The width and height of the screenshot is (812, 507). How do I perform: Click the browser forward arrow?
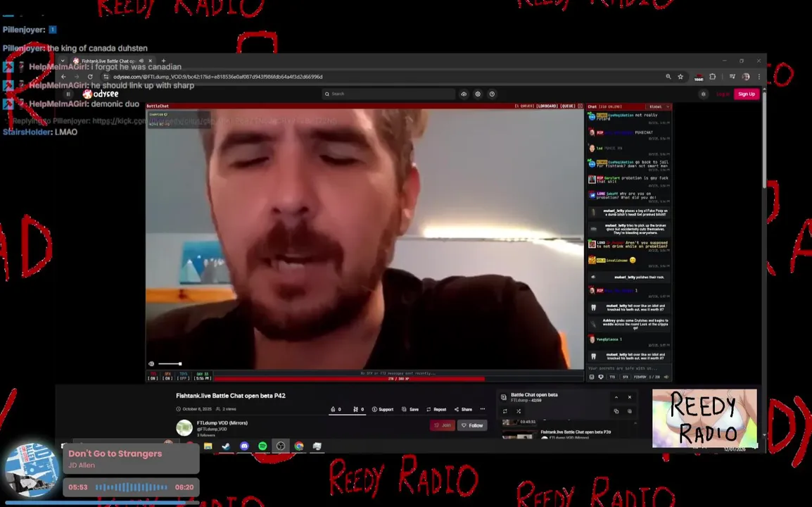coord(77,77)
